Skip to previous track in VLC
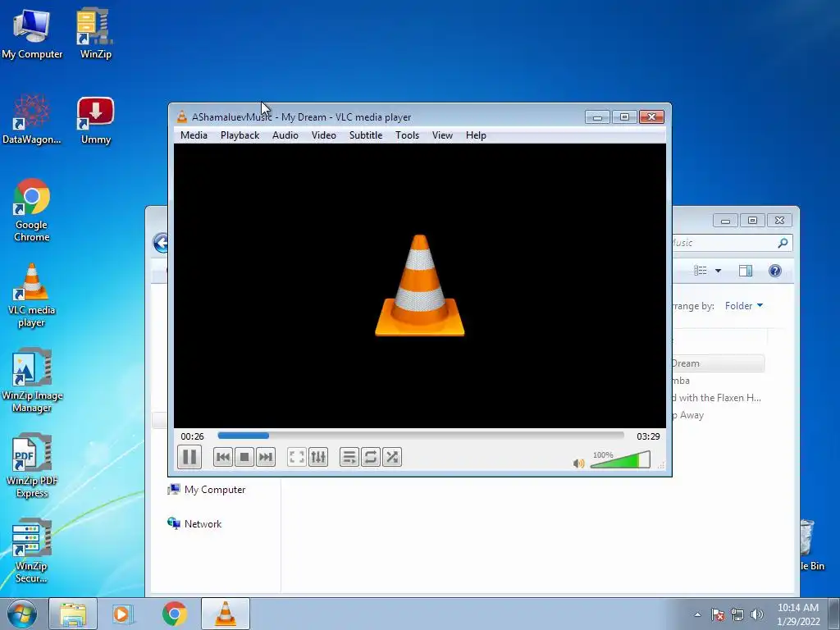Screen dimensions: 840x630 click(223, 457)
